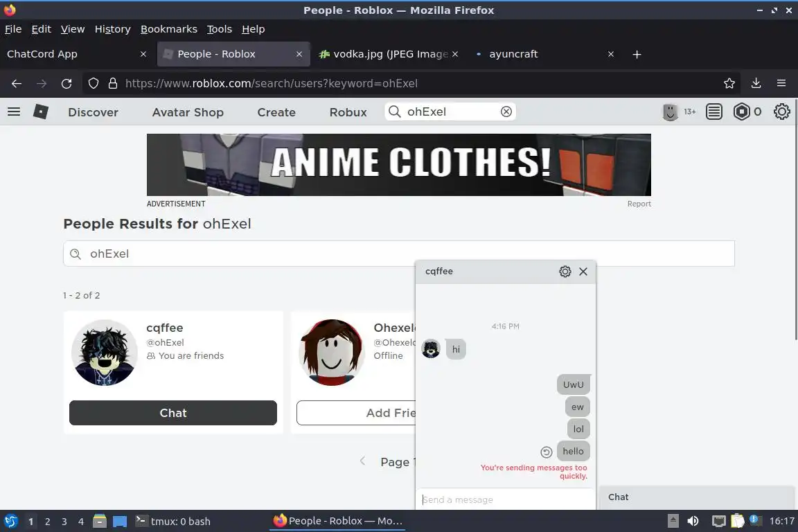Click the Roblox logo home icon
The width and height of the screenshot is (798, 532).
click(x=41, y=112)
